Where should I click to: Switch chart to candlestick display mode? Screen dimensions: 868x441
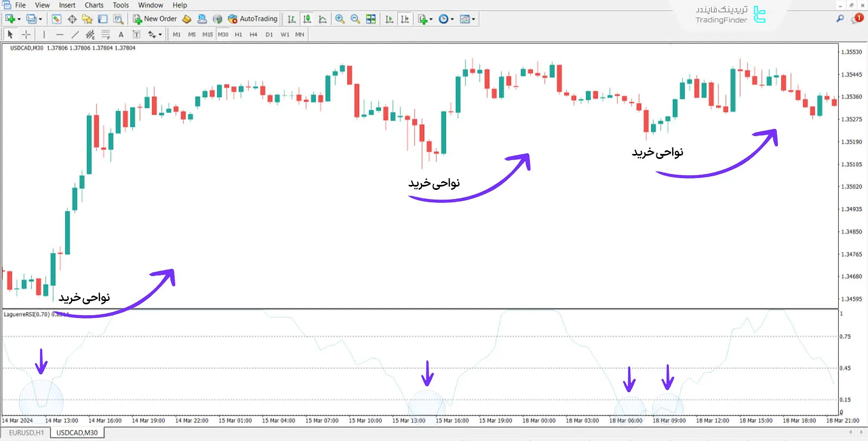pos(307,19)
